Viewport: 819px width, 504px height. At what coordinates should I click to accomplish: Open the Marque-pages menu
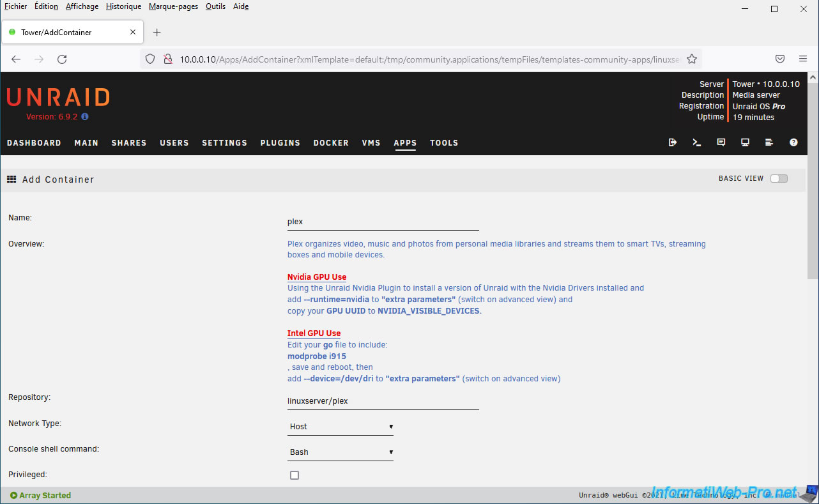pyautogui.click(x=173, y=6)
